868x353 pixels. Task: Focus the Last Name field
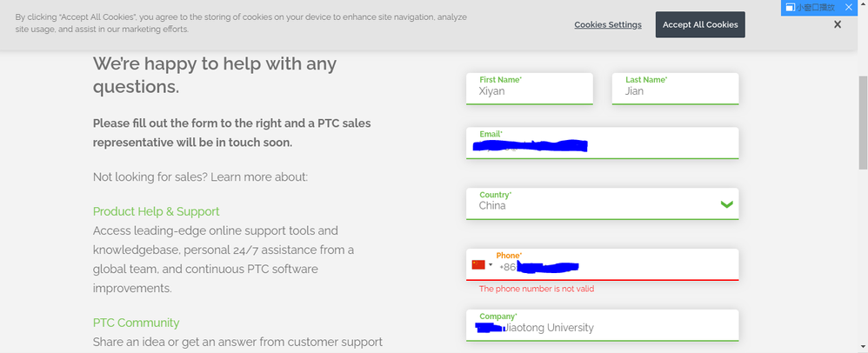point(675,90)
